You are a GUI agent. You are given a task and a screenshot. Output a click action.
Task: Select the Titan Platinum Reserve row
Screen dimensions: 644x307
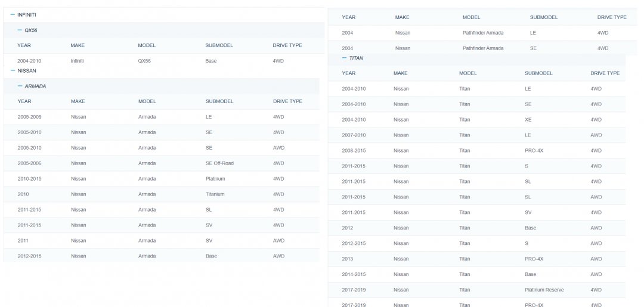click(x=477, y=290)
